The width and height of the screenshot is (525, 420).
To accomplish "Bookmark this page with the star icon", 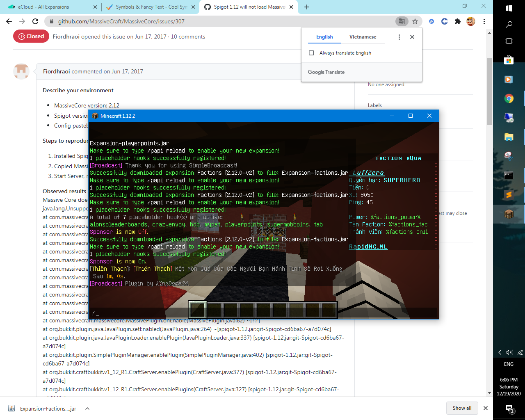I will 415,21.
